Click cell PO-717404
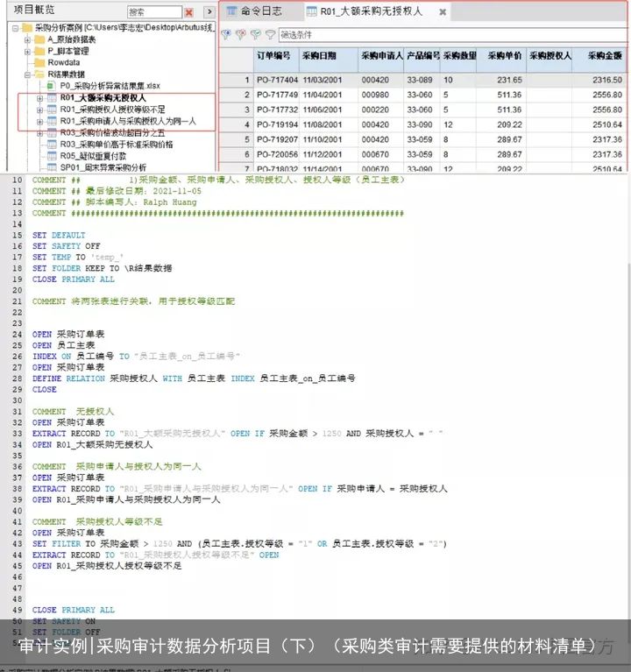631x672 pixels. point(277,80)
